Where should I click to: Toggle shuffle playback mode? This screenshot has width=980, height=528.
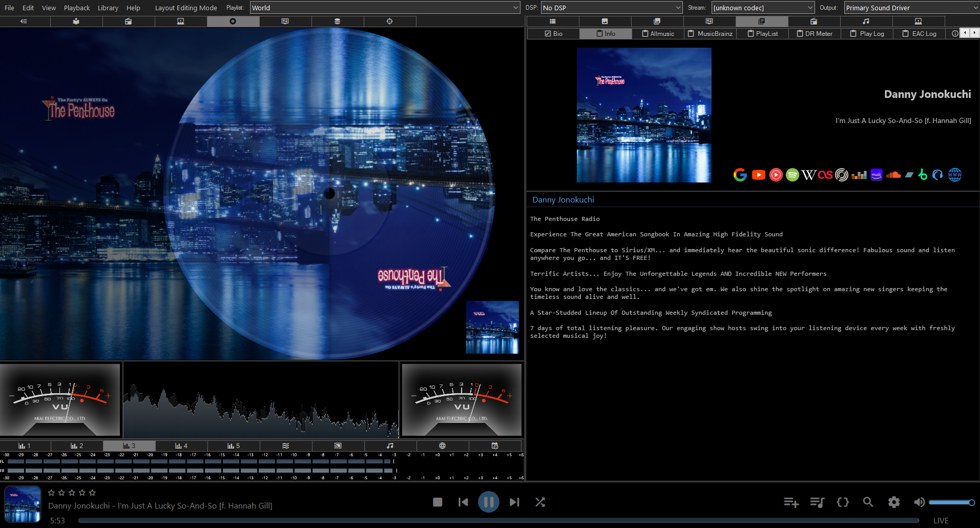(540, 502)
